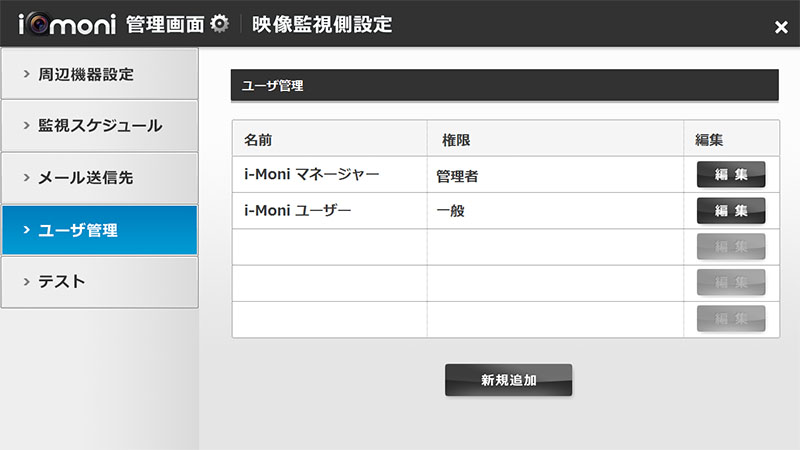This screenshot has height=450, width=800.
Task: Select the i-Moni マネージャー name cell
Action: click(x=311, y=175)
